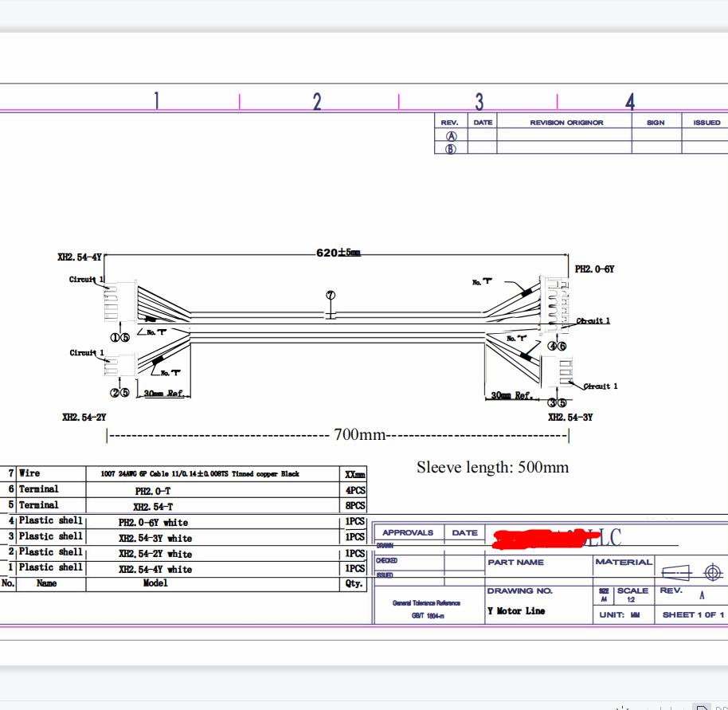Click the circled 7 wire callout
The image size is (728, 710).
click(x=331, y=295)
